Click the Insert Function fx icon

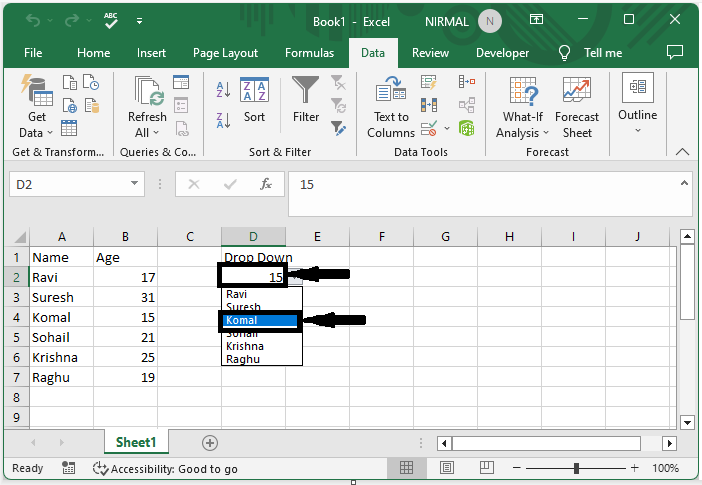(265, 184)
